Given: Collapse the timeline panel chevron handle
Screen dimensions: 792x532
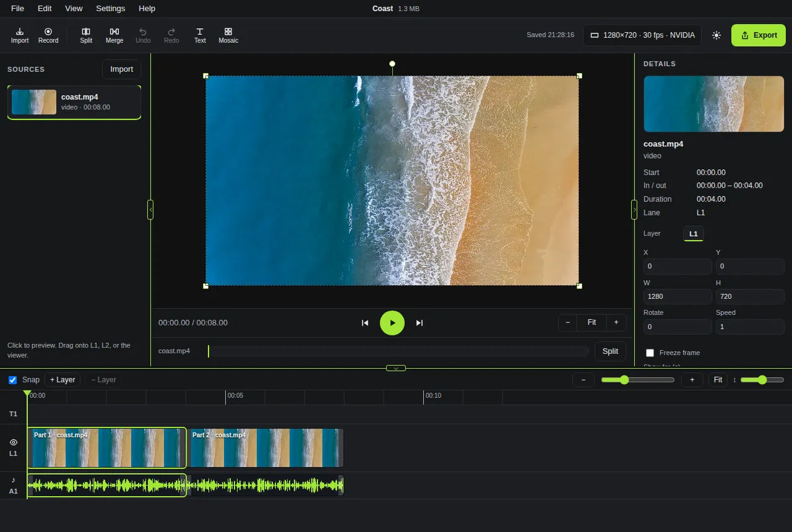Looking at the screenshot, I should tap(396, 368).
